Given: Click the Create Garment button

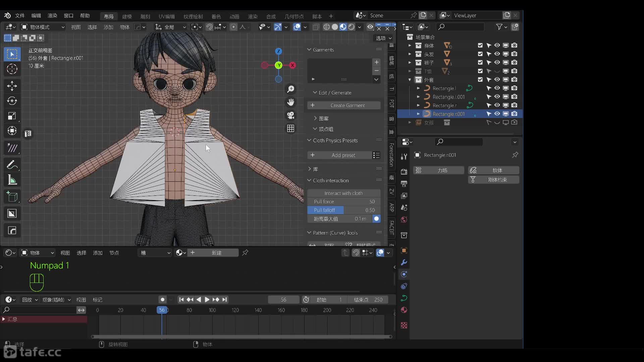Looking at the screenshot, I should [x=344, y=105].
